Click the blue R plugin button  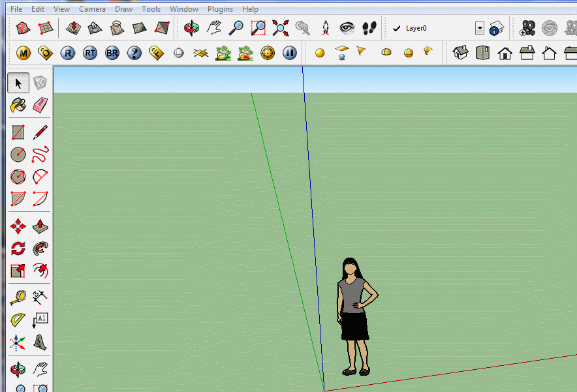tap(68, 53)
